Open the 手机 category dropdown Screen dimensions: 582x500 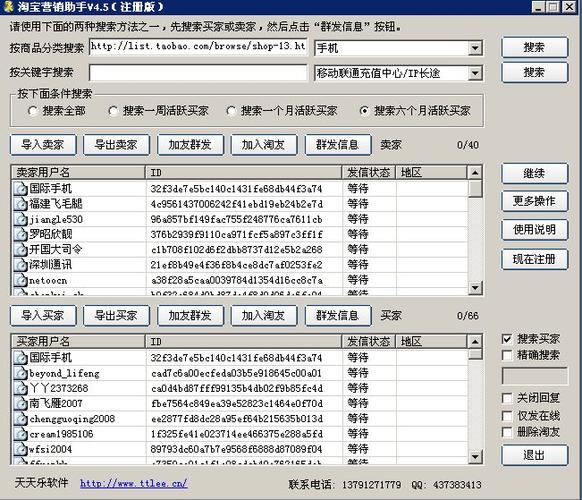coord(475,48)
